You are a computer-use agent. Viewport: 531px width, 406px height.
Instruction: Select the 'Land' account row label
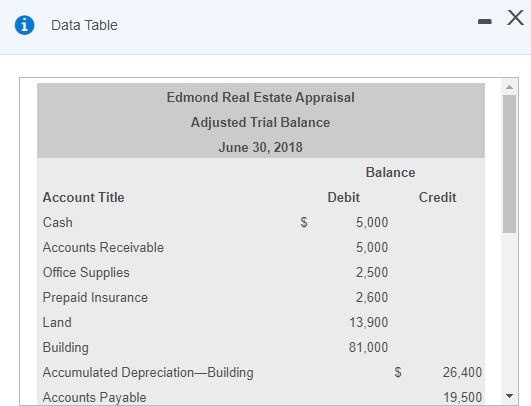57,322
